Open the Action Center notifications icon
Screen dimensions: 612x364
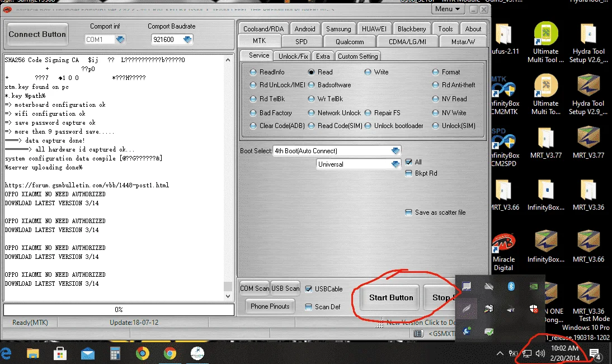coord(595,354)
